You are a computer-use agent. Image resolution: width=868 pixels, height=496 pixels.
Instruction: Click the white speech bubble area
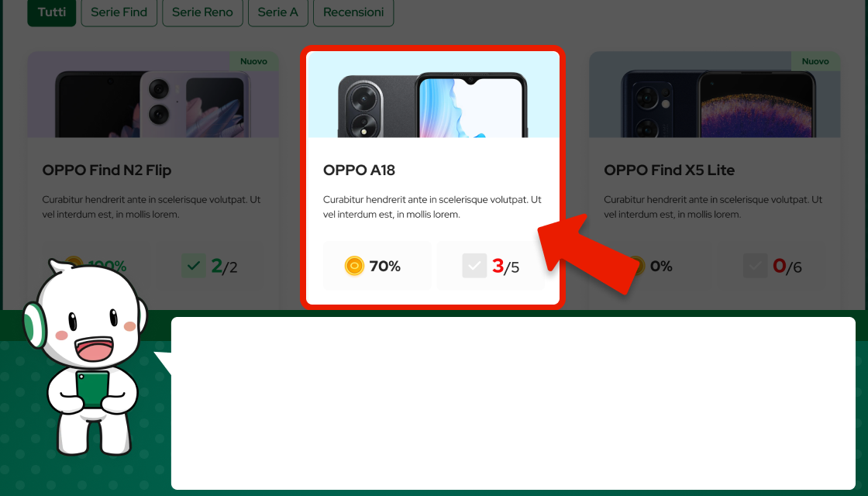click(513, 403)
